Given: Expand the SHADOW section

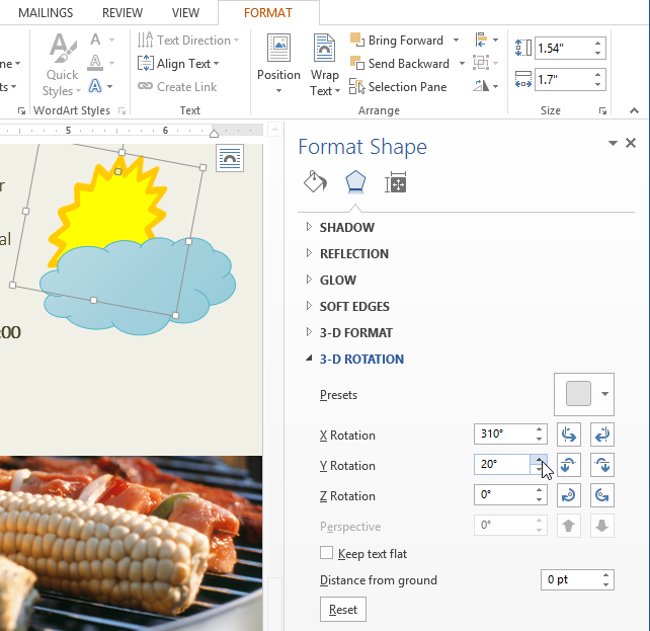Looking at the screenshot, I should [346, 228].
